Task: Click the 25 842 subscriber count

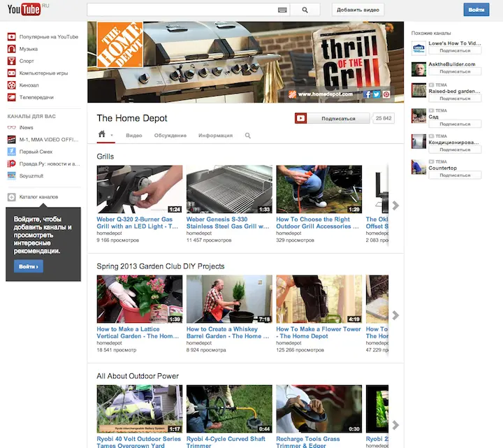Action: (384, 118)
